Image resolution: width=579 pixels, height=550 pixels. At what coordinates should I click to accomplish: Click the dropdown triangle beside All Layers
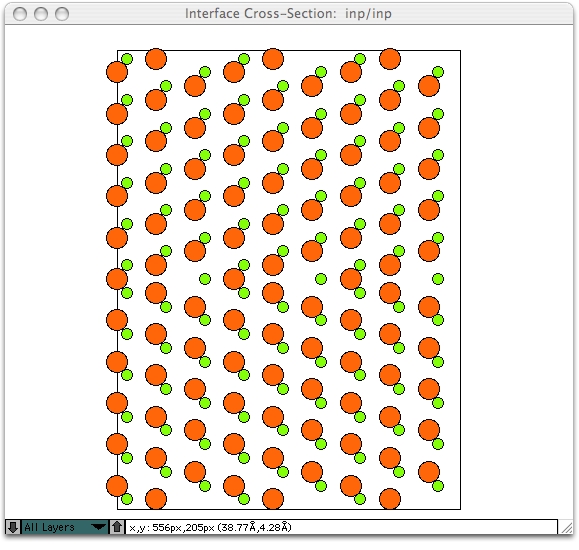(x=98, y=527)
